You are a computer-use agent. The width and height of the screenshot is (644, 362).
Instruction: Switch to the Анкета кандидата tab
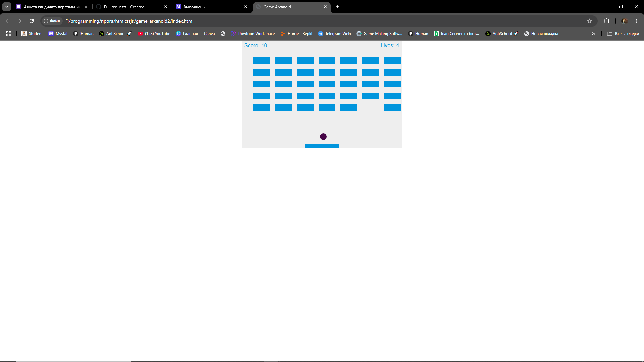click(52, 7)
